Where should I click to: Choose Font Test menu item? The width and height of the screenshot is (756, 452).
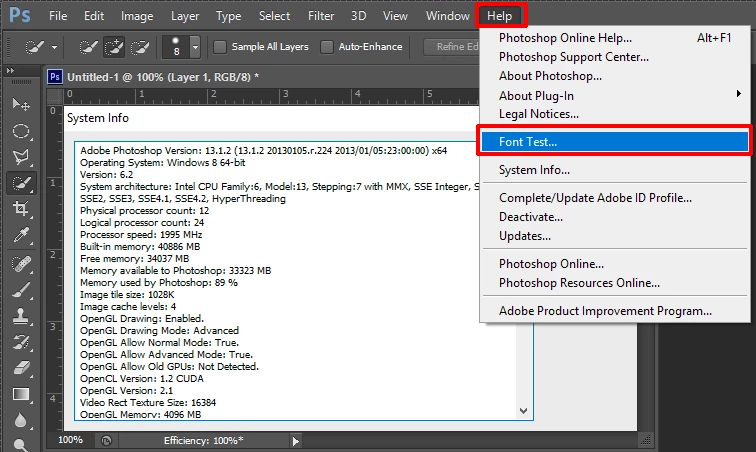point(615,141)
